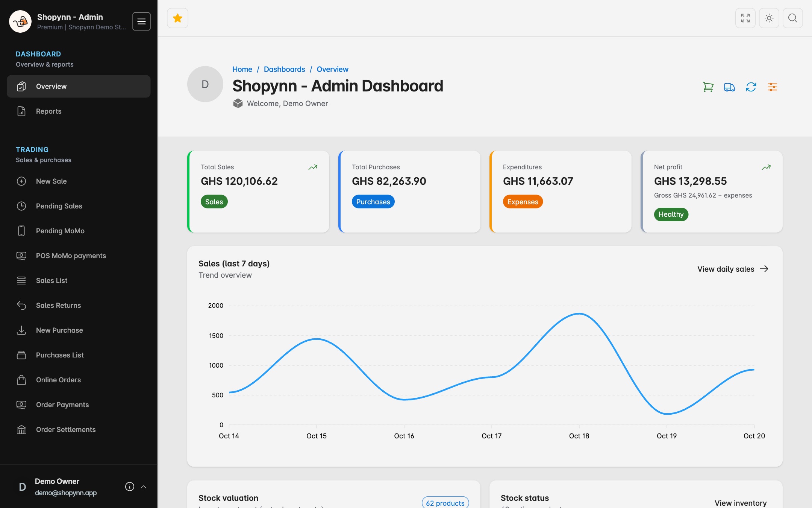
Task: Click the green shopping cart icon
Action: click(x=708, y=87)
